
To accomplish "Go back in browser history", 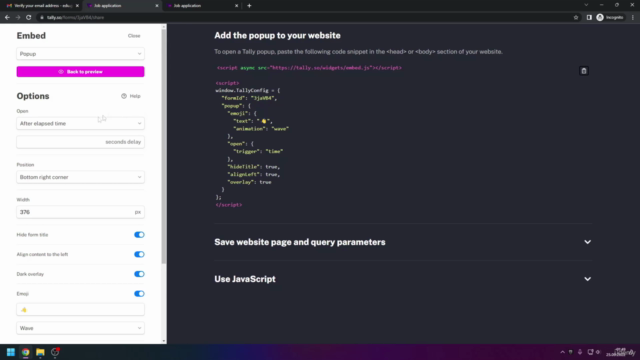I will 7,18.
